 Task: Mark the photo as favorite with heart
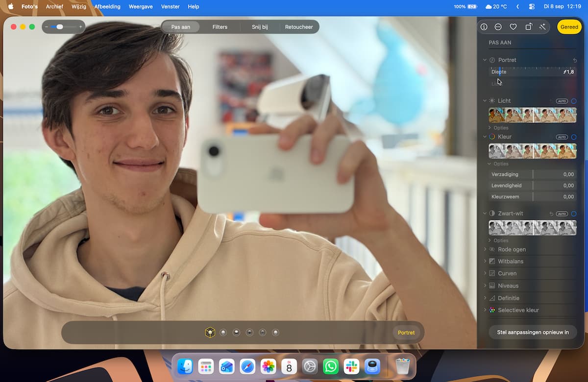(513, 27)
